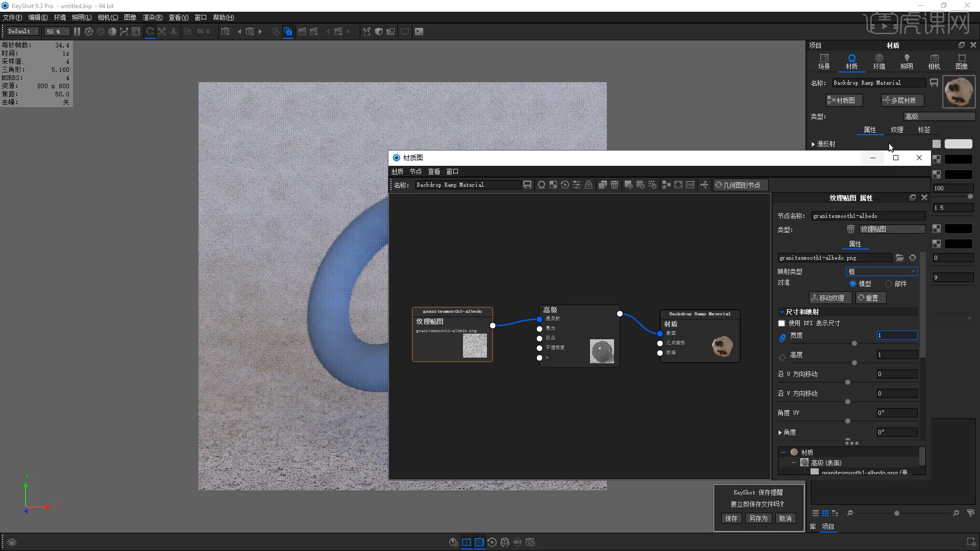The image size is (980, 551).
Task: Click 另存为 in the save reminder
Action: coord(758,518)
